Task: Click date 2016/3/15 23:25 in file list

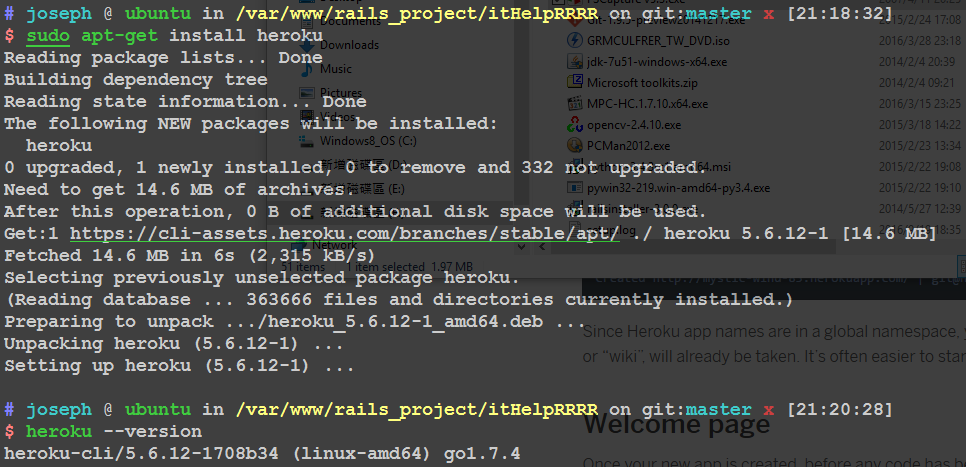Action: [x=920, y=104]
